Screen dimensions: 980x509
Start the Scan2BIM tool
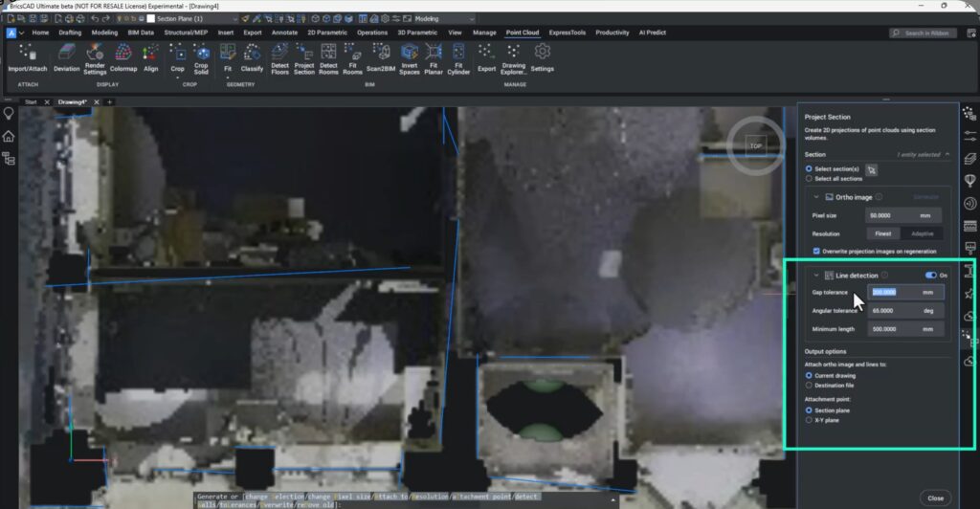[381, 58]
